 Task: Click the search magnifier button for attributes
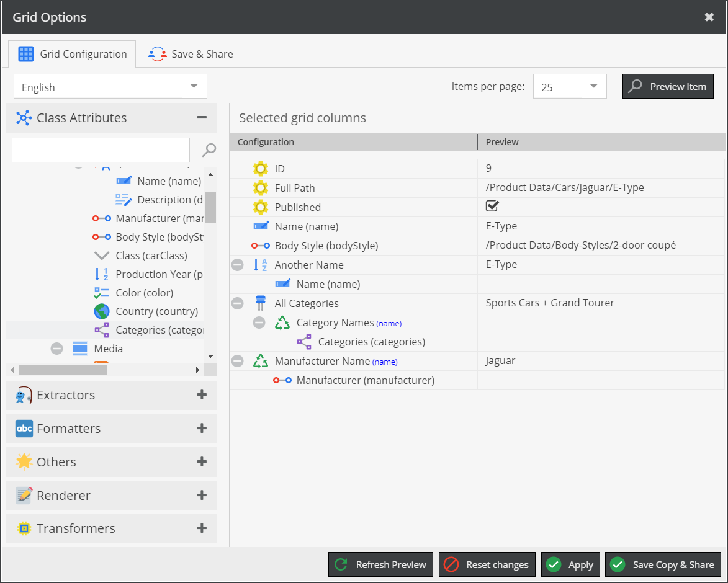tap(207, 150)
